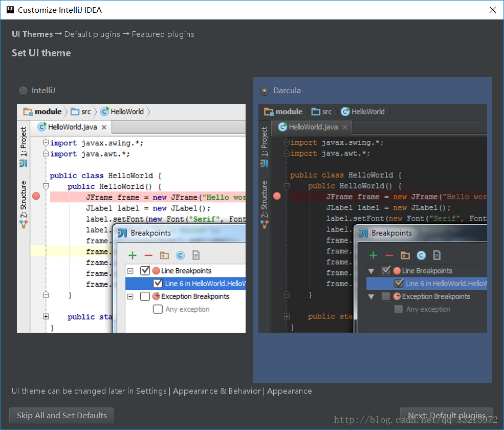Click HelloWorld class icon in Darcula preview breadcrumb

345,111
